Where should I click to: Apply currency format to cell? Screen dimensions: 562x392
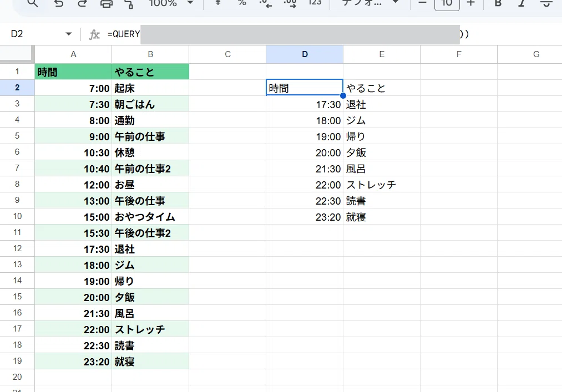(x=217, y=3)
